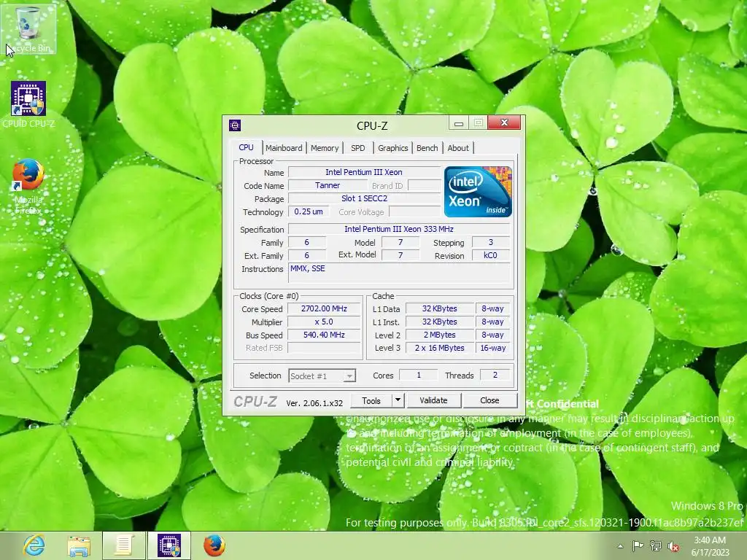This screenshot has height=560, width=747.
Task: Click the Level 3 value 2 x 16 MBytes
Action: coord(439,348)
